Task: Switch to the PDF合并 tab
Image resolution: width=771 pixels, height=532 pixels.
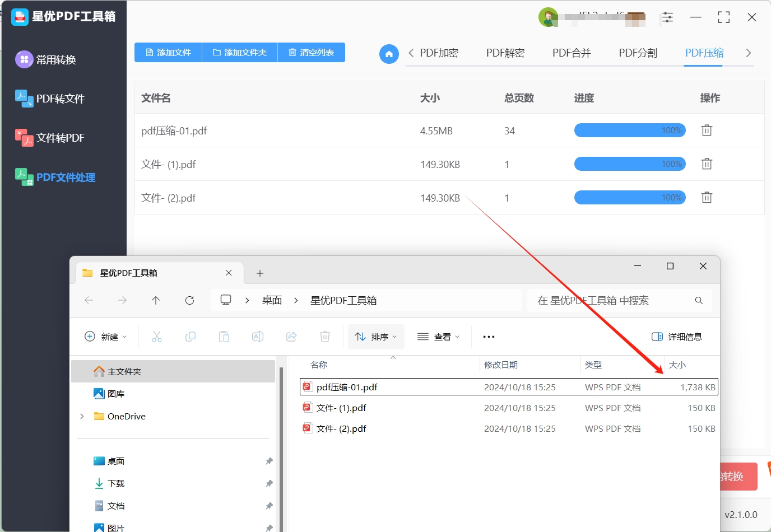Action: [x=572, y=53]
